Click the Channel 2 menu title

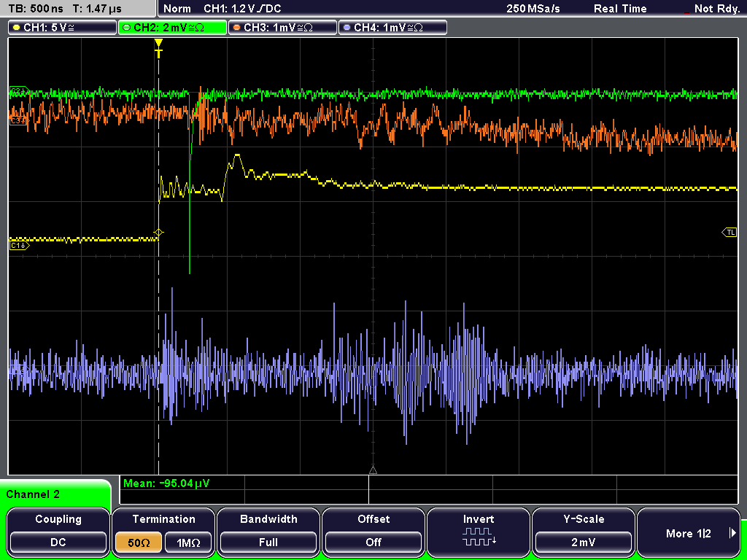[33, 494]
